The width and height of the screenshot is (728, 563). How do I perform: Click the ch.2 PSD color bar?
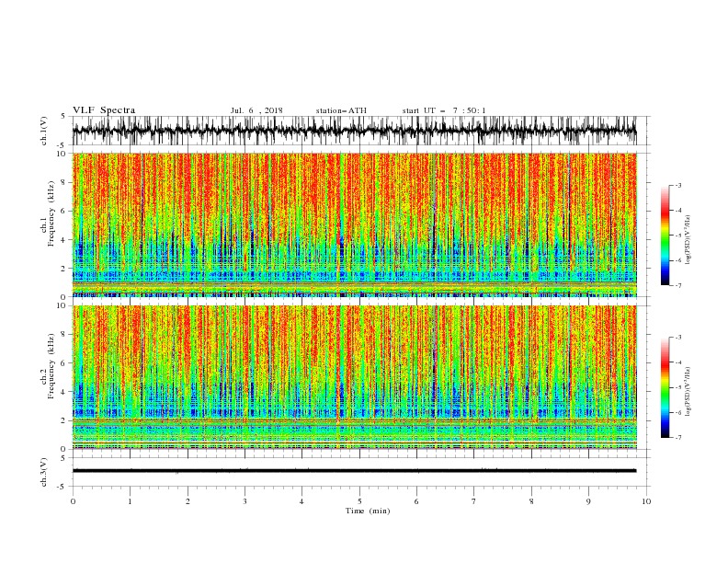665,387
